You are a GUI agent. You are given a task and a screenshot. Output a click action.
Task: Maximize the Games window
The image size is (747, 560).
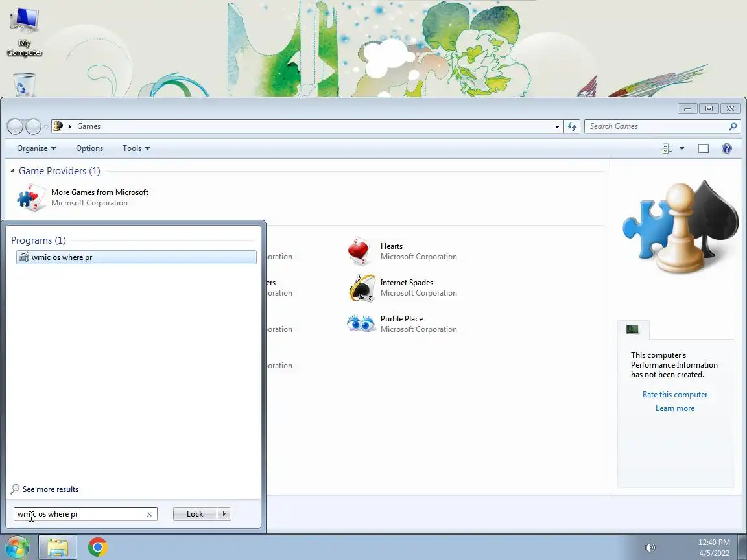[x=709, y=109]
